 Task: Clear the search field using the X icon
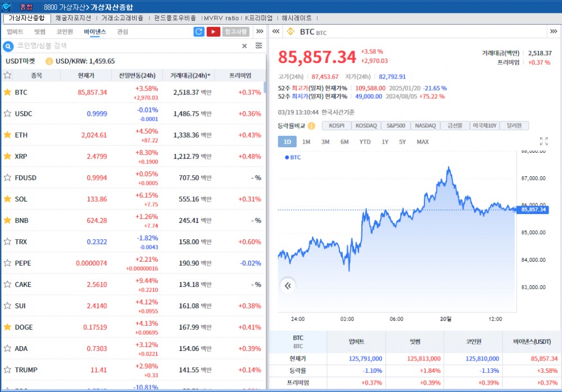click(x=244, y=46)
